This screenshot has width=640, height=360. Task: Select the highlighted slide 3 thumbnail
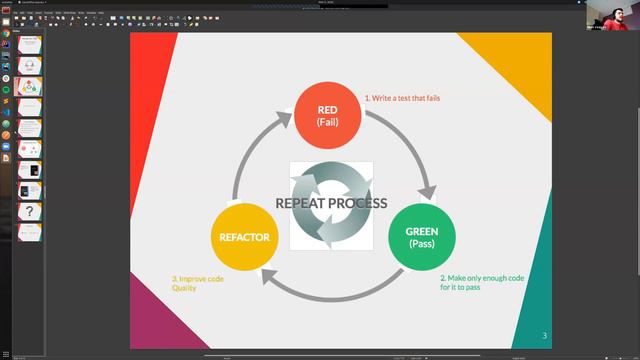29,86
